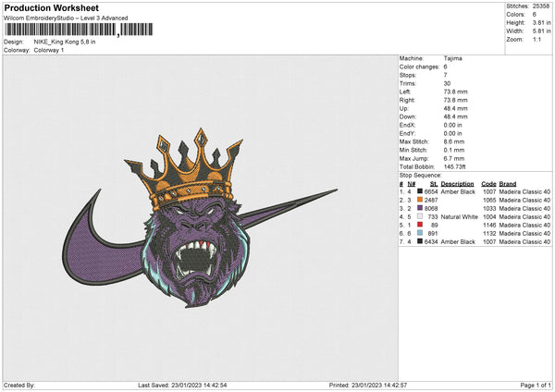Click thread code 1132

pos(489,234)
